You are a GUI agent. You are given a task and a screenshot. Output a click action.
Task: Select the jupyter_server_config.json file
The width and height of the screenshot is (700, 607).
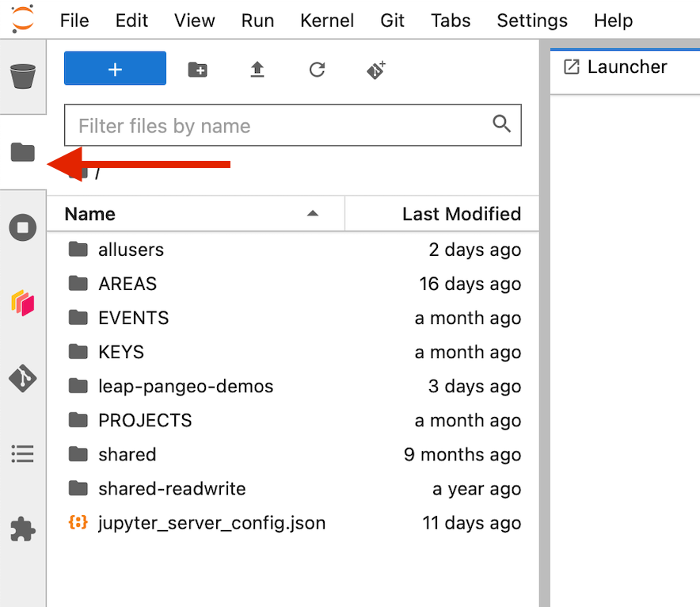click(x=211, y=523)
